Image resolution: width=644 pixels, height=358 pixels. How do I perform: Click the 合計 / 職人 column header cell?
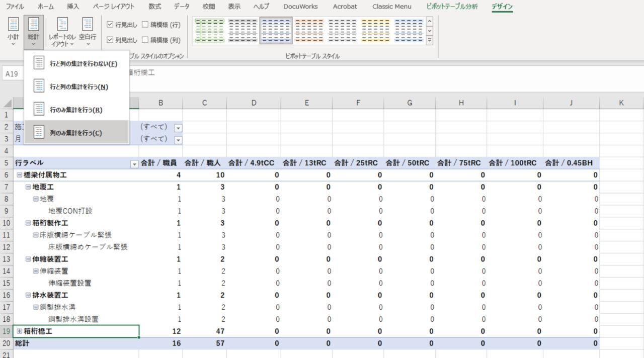click(205, 163)
